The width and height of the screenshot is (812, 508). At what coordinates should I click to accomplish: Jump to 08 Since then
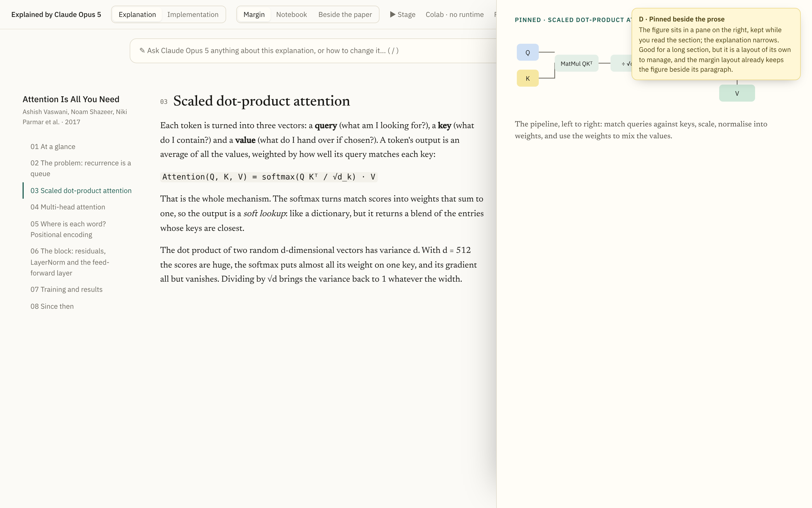[52, 306]
